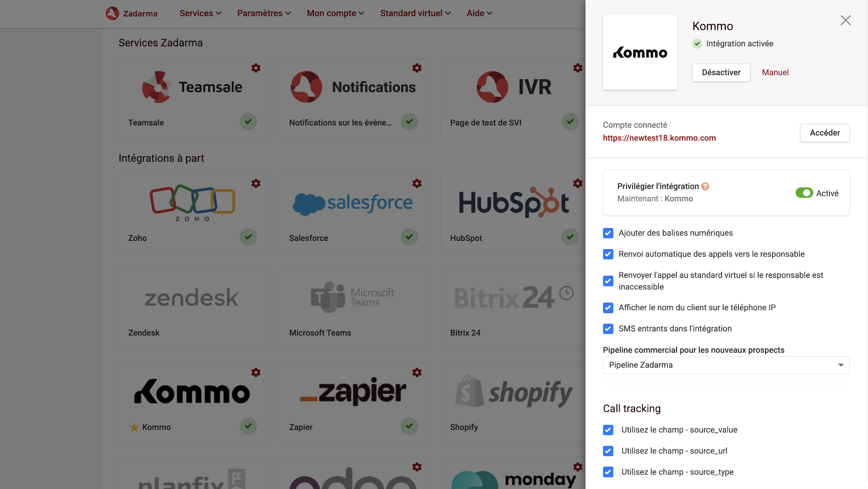The image size is (868, 489).
Task: Uncheck Renvoyer l'appel au standard virtuel option
Action: pos(608,281)
